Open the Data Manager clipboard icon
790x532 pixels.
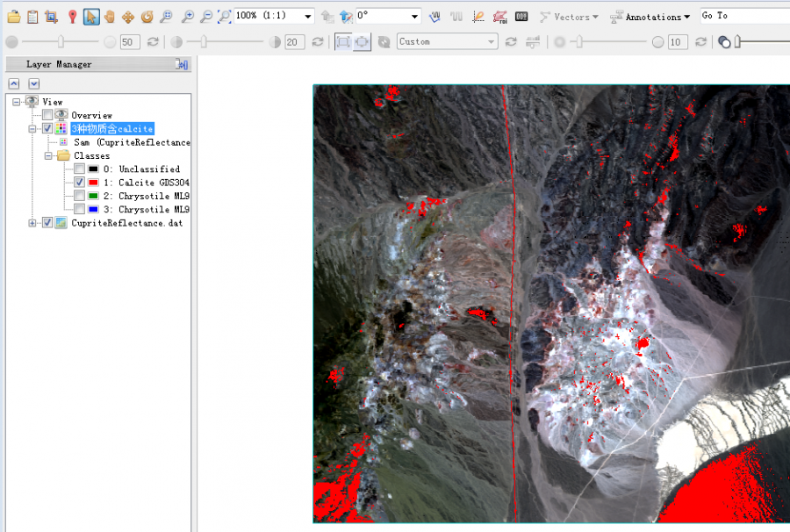tap(32, 17)
